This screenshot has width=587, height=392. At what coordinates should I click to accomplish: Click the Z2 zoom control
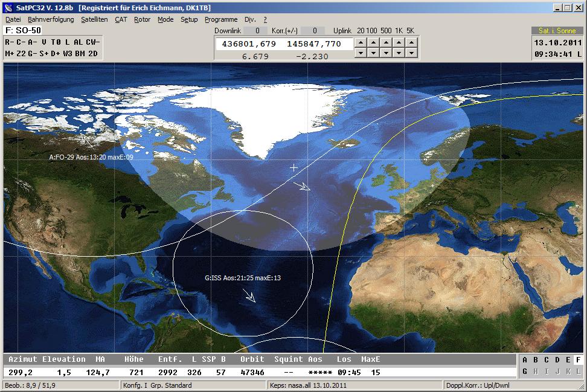pos(21,53)
